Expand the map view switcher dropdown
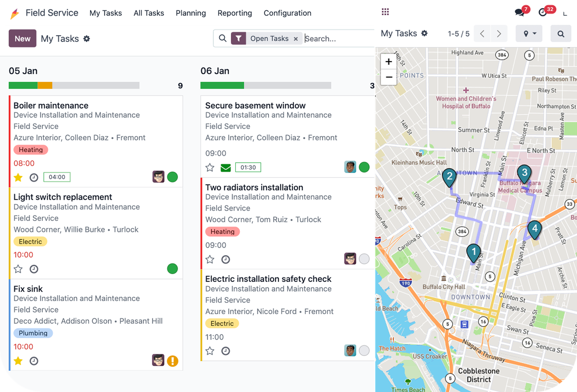577x392 pixels. click(529, 34)
